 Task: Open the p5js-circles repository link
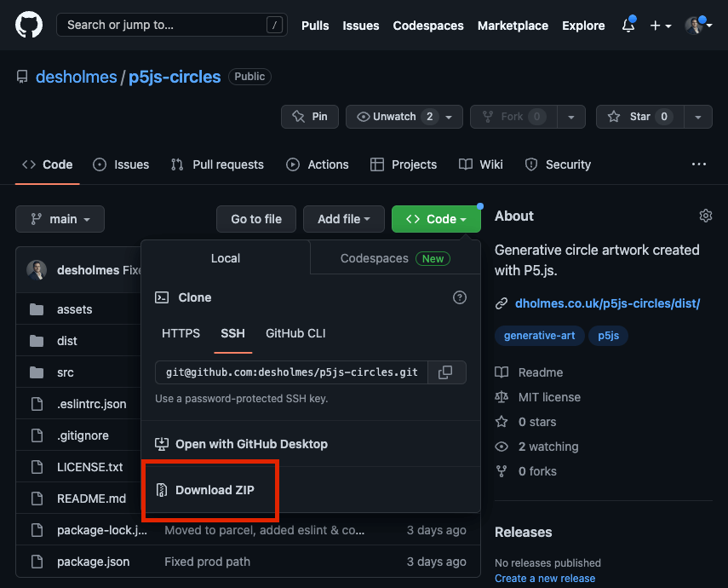coord(175,77)
